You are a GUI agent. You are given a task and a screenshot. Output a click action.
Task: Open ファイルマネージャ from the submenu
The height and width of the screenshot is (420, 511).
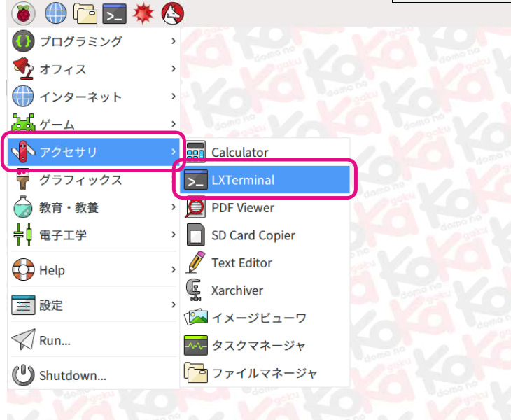click(x=265, y=373)
